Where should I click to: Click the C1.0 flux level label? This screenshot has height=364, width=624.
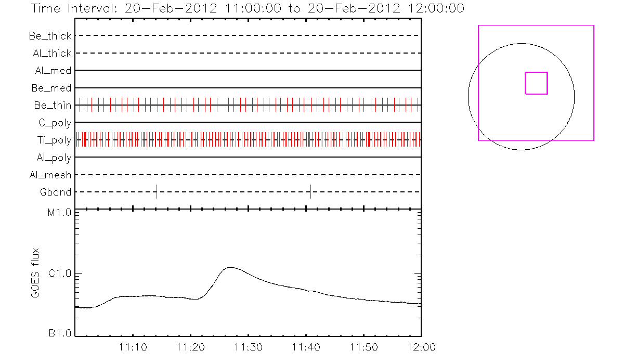60,274
